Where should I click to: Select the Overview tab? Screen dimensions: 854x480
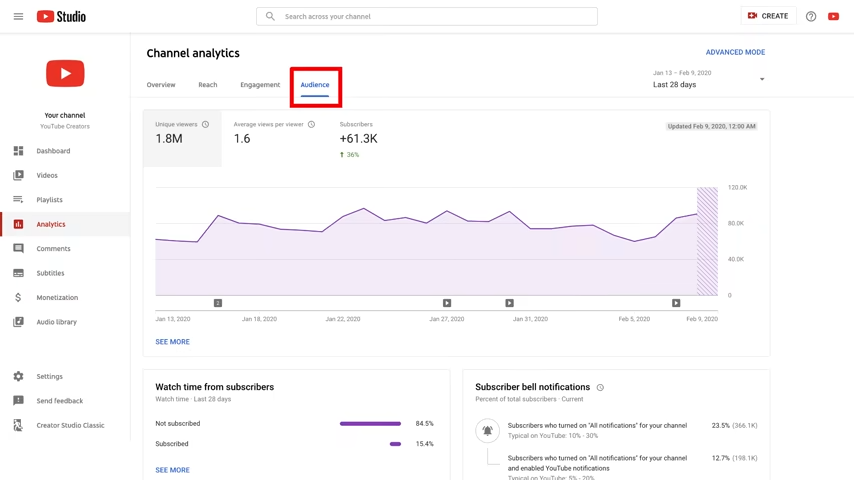coord(161,85)
